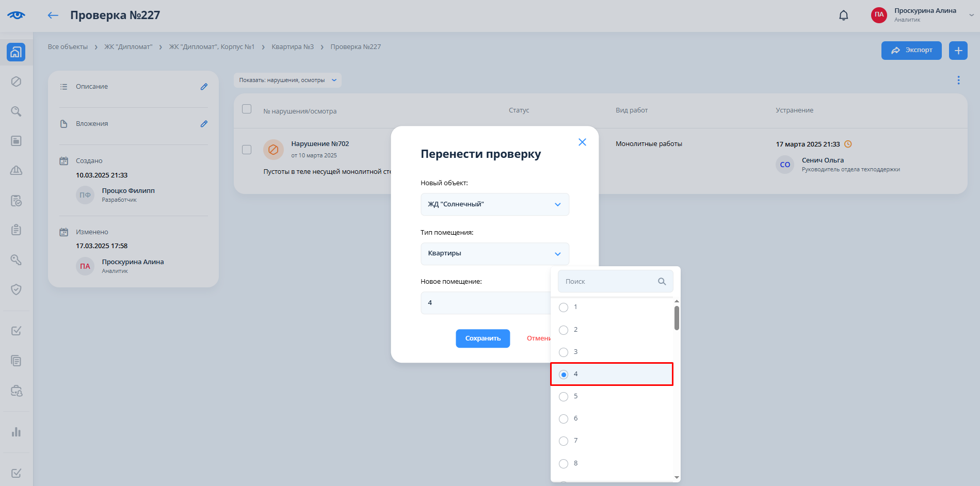
Task: Choose radio option 2 in the room list
Action: pos(564,330)
